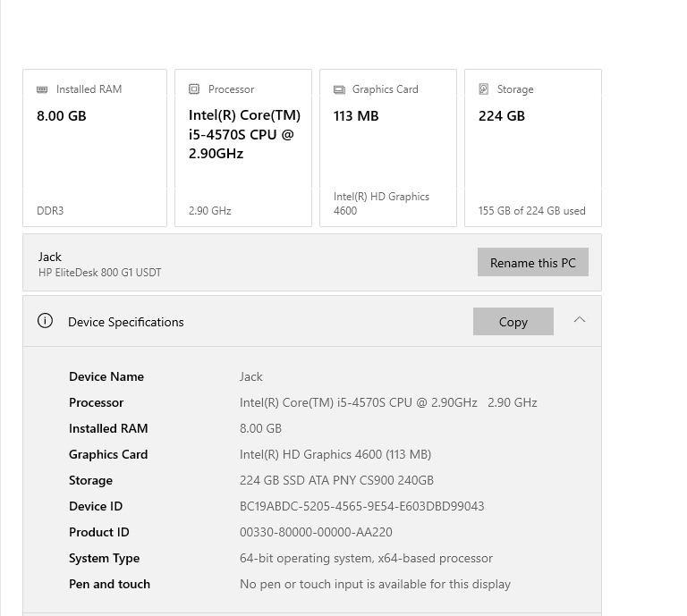Viewport: 687px width, 616px height.
Task: Open the Processor i5-4570S card
Action: point(243,148)
